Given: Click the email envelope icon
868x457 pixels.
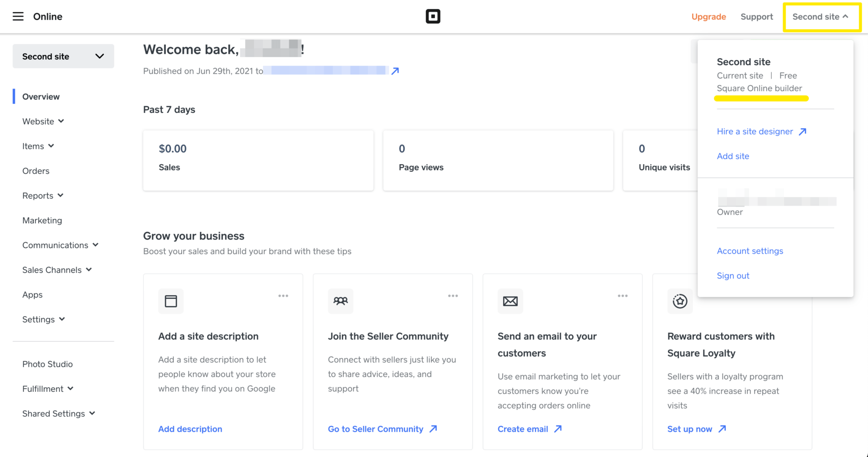Looking at the screenshot, I should [510, 301].
